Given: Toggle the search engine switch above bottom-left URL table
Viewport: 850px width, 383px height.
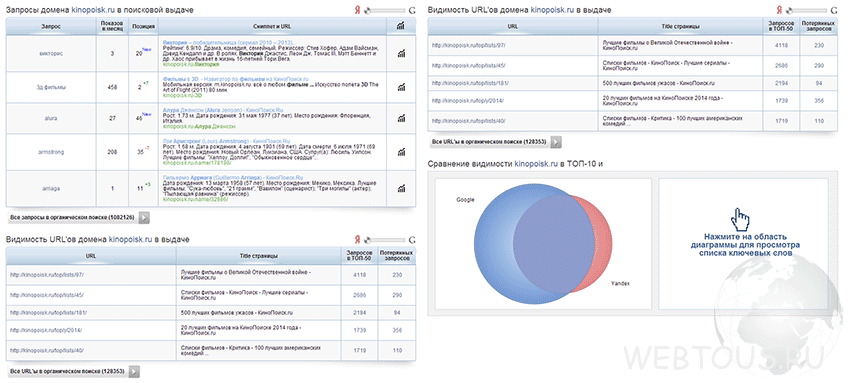Looking at the screenshot, I should tap(384, 239).
